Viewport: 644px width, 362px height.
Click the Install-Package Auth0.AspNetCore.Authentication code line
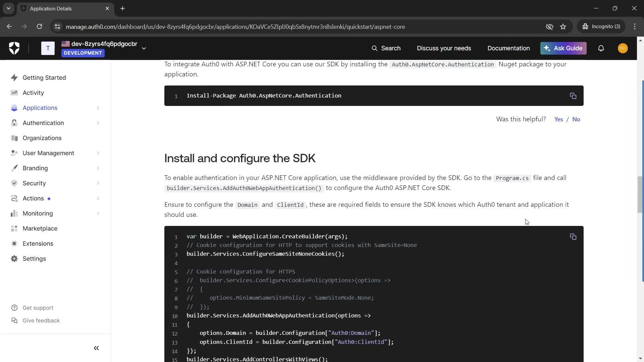point(264,96)
